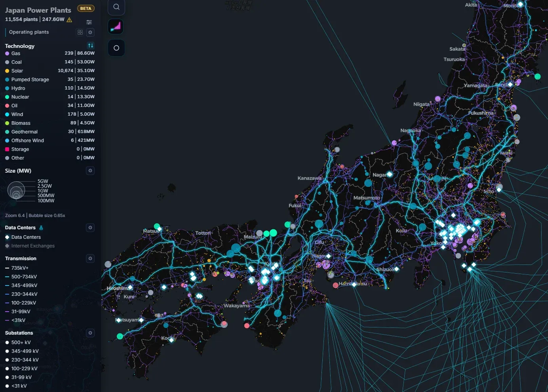Click the pink chart layer icon
This screenshot has width=548, height=392.
[x=116, y=27]
